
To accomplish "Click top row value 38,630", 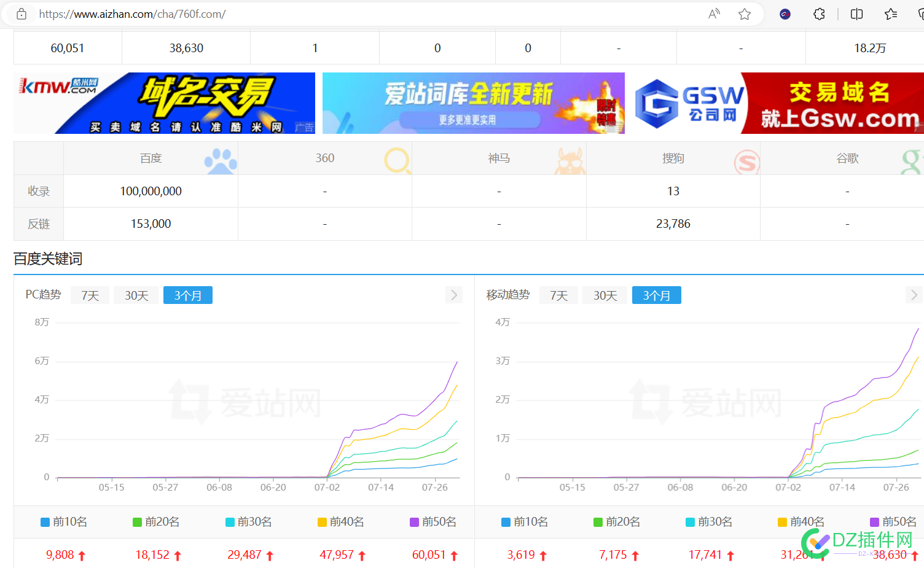I will coord(186,48).
